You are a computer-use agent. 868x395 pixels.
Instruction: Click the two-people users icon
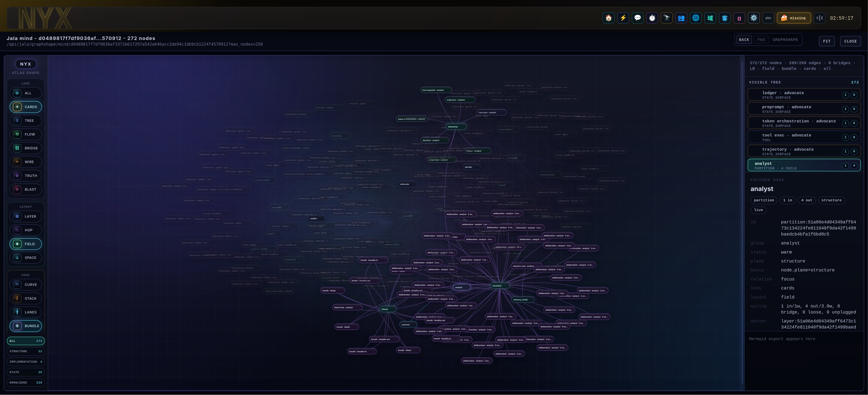click(x=681, y=18)
